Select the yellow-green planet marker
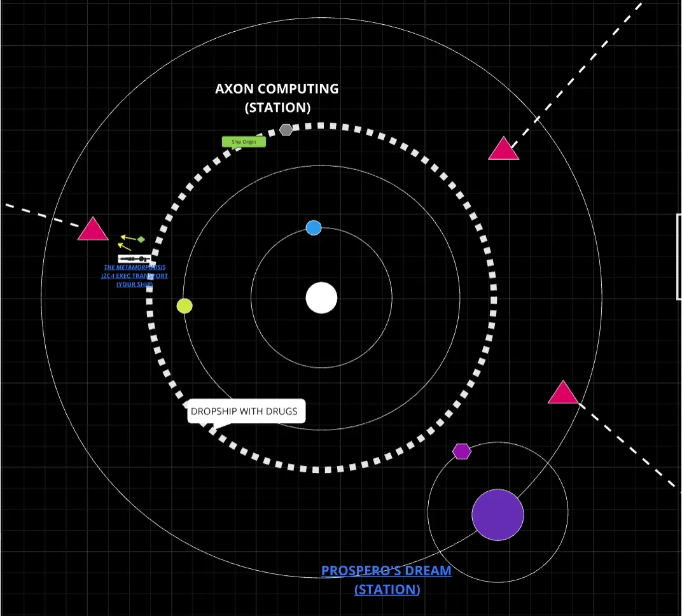Viewport: 682px width, 616px height. pyautogui.click(x=184, y=306)
